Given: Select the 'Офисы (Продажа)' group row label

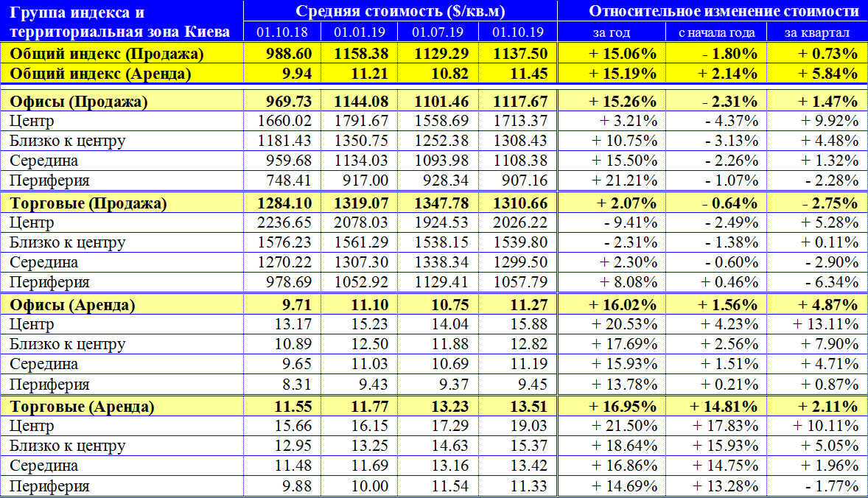Looking at the screenshot, I should click(79, 102).
